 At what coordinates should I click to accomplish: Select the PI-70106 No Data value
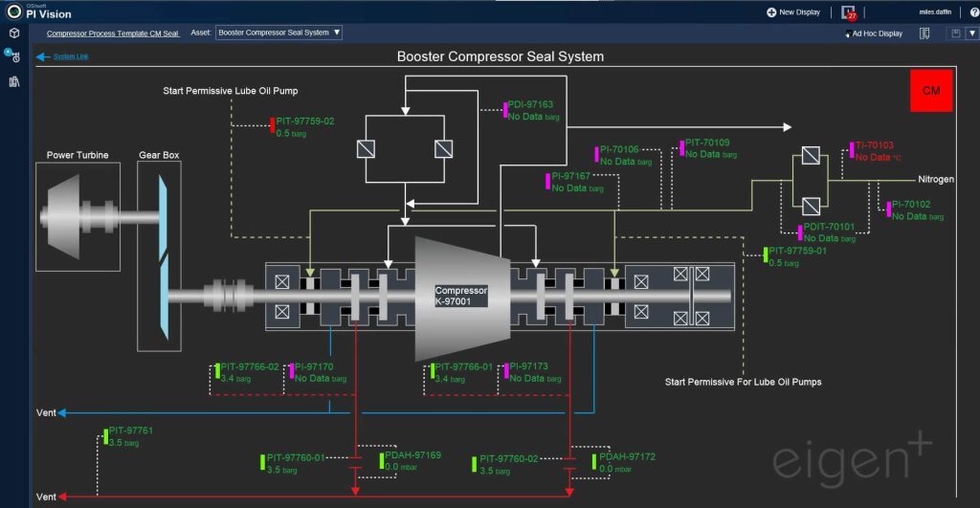pyautogui.click(x=626, y=162)
